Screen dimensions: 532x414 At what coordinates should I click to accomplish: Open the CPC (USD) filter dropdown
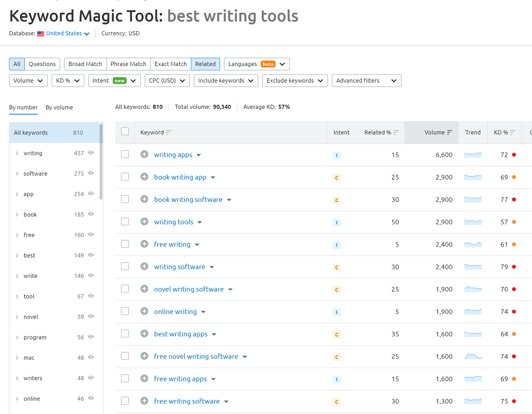pos(167,81)
